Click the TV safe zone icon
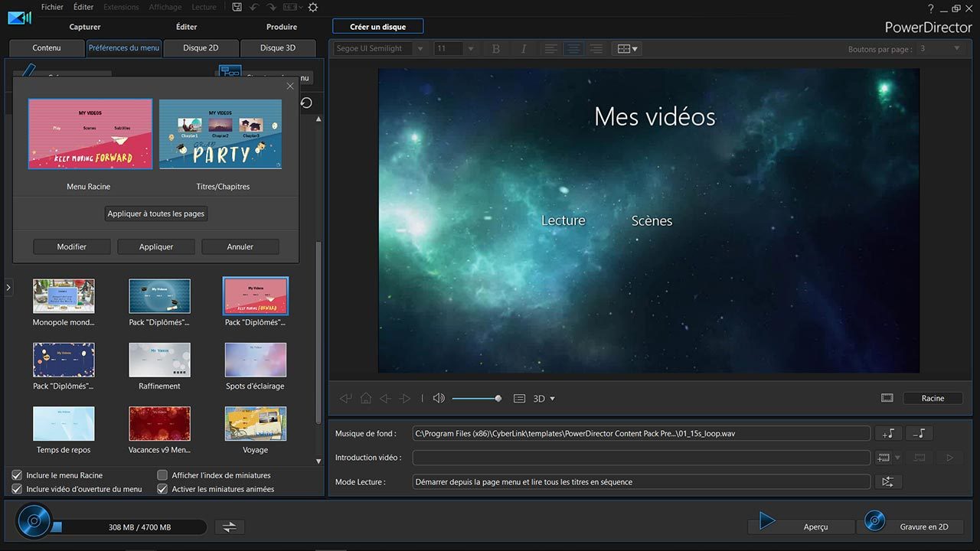This screenshot has width=980, height=551. pos(887,398)
